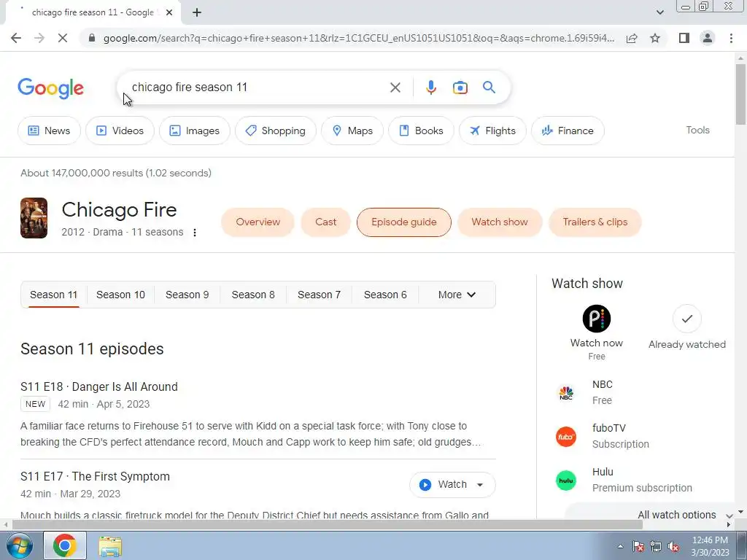Open a new browser tab
The height and width of the screenshot is (560, 747).
[197, 12]
